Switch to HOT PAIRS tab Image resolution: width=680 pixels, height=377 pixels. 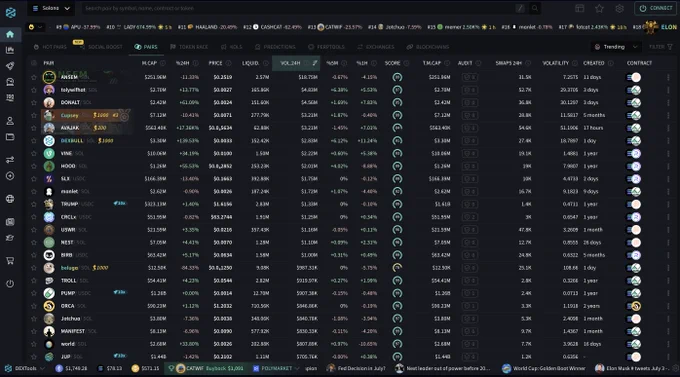click(50, 47)
